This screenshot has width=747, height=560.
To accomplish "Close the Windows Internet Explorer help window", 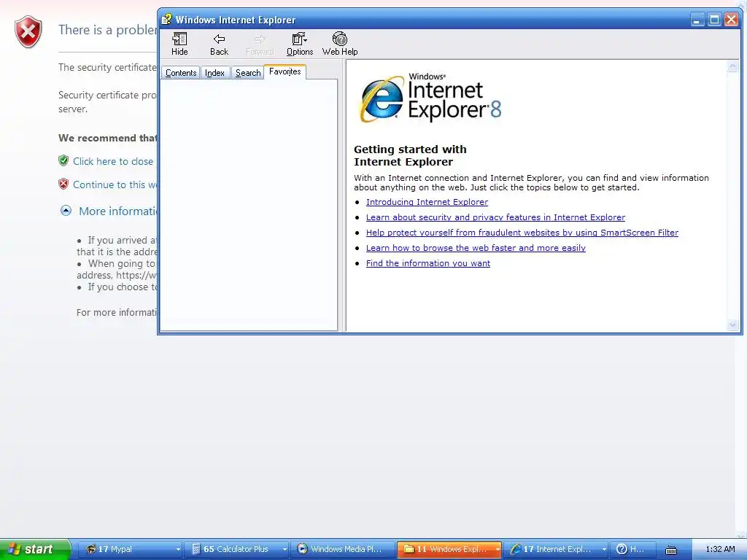I will (731, 20).
